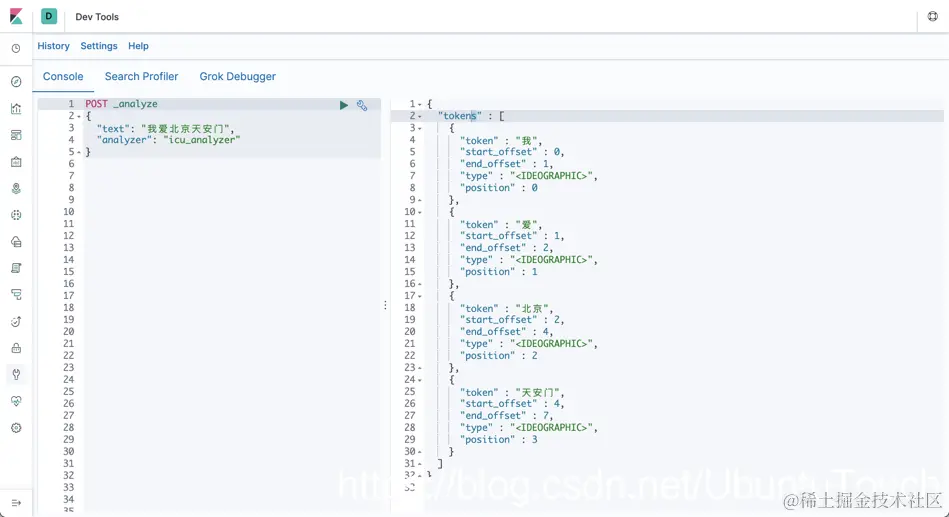
Task: Open Management gear icon in sidebar
Action: [16, 428]
